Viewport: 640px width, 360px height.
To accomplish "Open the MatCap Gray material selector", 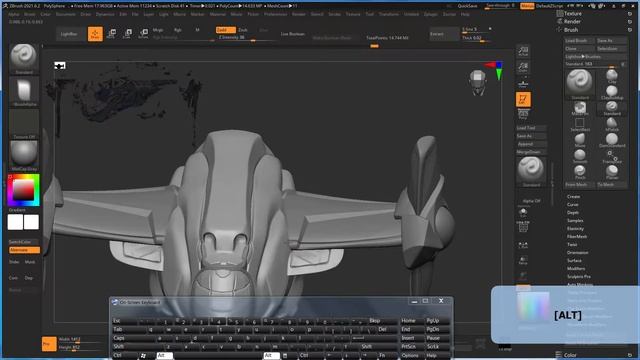I will (x=24, y=156).
